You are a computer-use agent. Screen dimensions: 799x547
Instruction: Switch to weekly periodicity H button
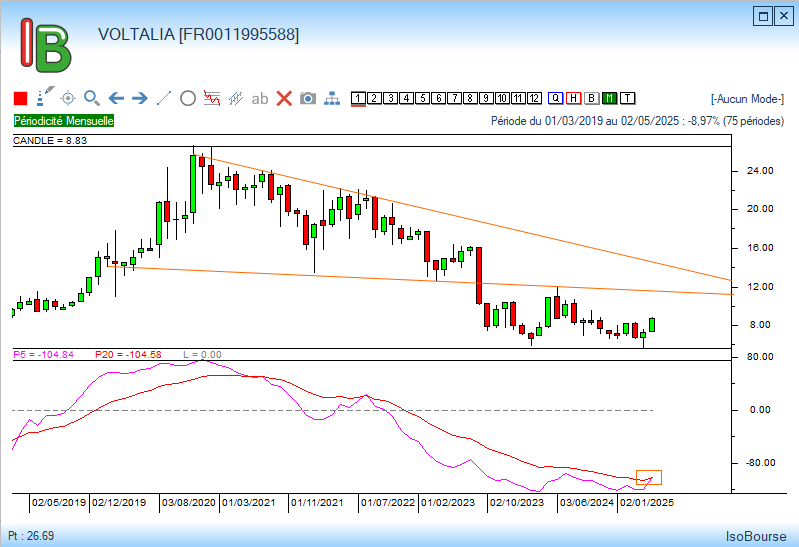(573, 98)
